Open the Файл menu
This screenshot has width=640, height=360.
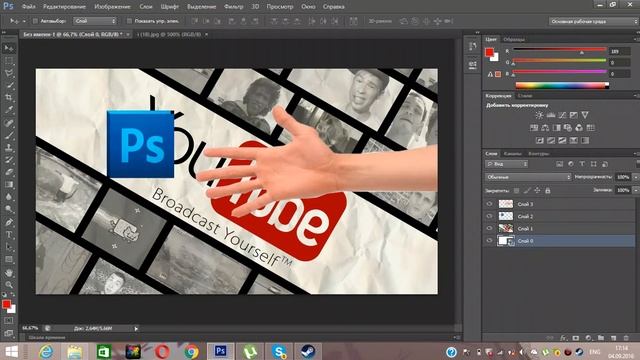click(28, 7)
